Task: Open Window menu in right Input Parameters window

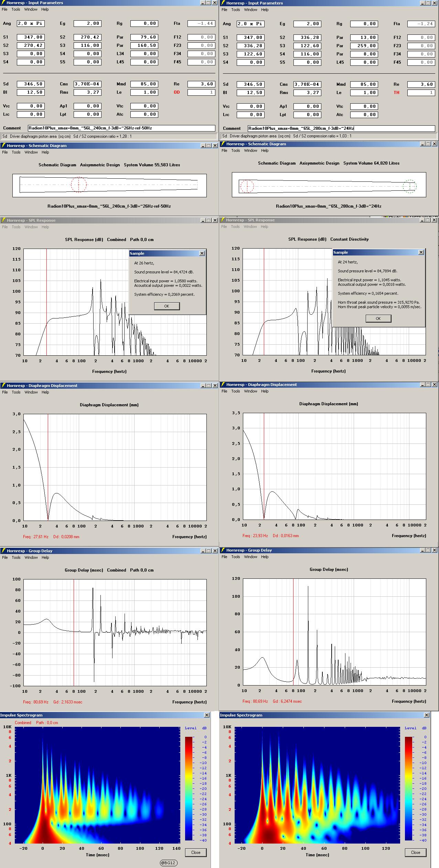Action: click(250, 10)
